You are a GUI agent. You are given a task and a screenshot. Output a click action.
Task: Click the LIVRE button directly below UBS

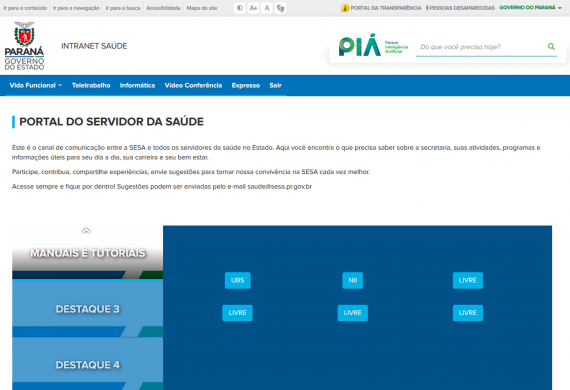click(237, 313)
